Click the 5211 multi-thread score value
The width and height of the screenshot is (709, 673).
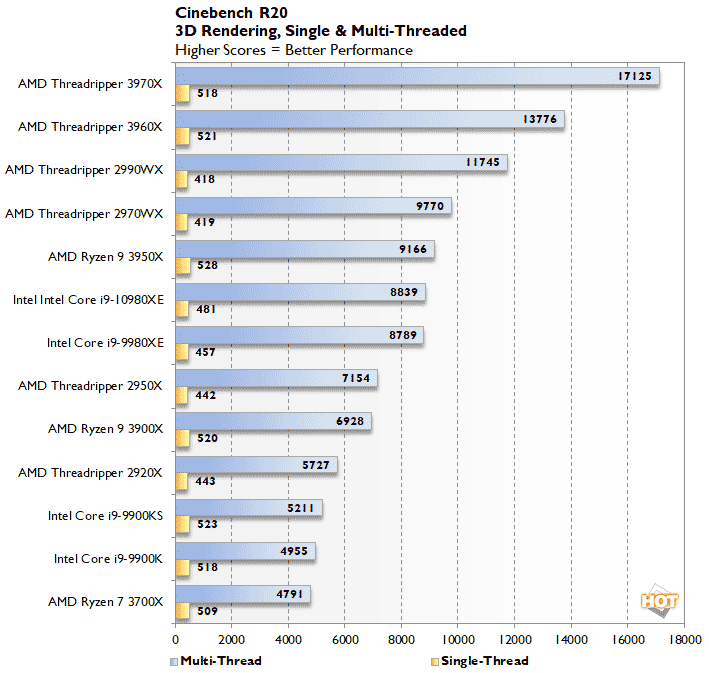[301, 508]
